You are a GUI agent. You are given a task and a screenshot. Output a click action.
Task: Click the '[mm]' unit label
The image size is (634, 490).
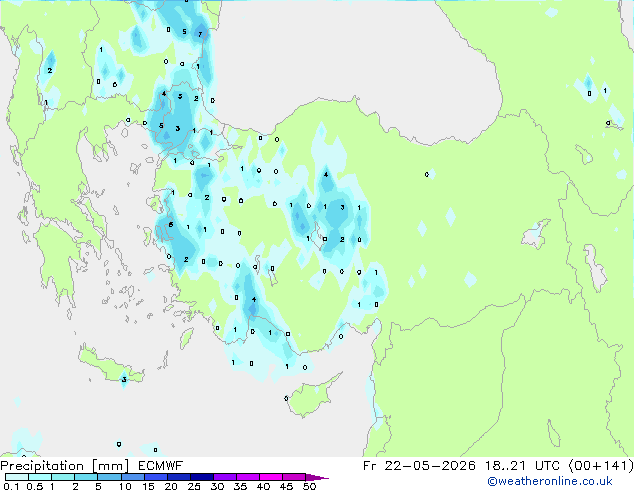tap(111, 466)
